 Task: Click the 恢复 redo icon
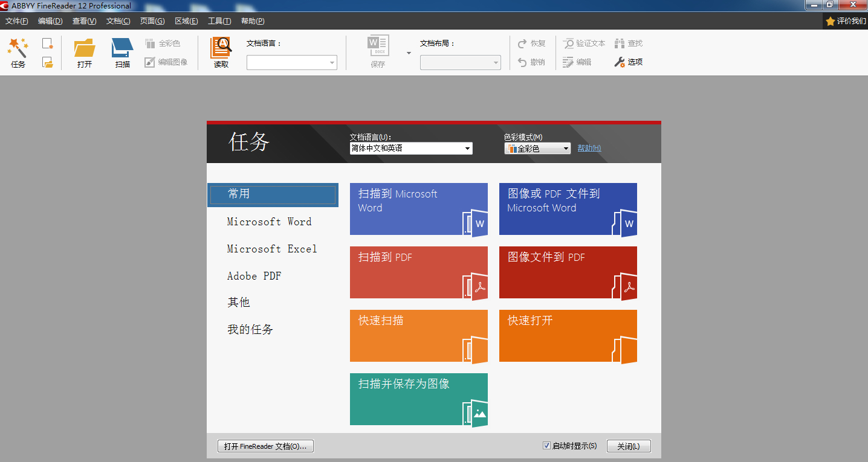pyautogui.click(x=523, y=43)
